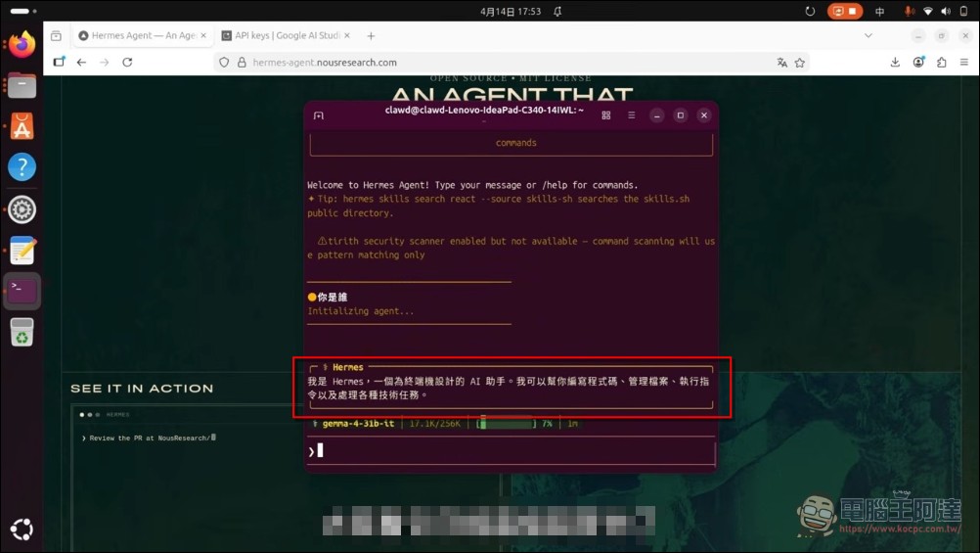The height and width of the screenshot is (553, 980).
Task: Show Applications via Ubuntu logo
Action: coord(22,530)
